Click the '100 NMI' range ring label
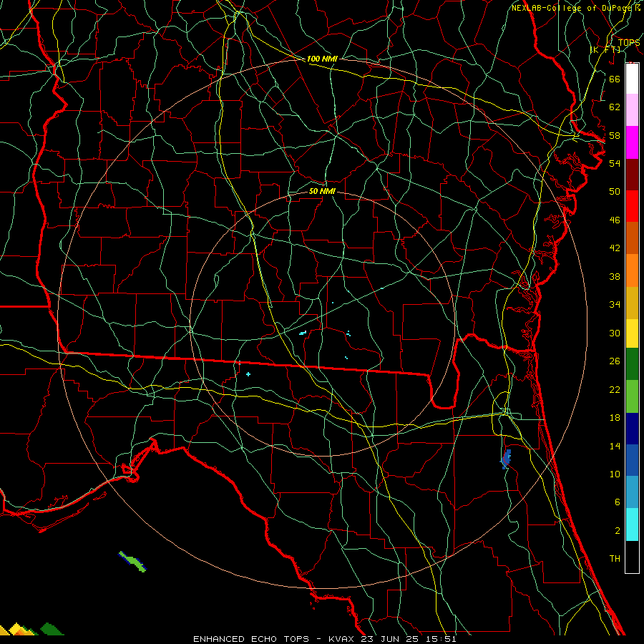This screenshot has width=644, height=644. (x=322, y=59)
